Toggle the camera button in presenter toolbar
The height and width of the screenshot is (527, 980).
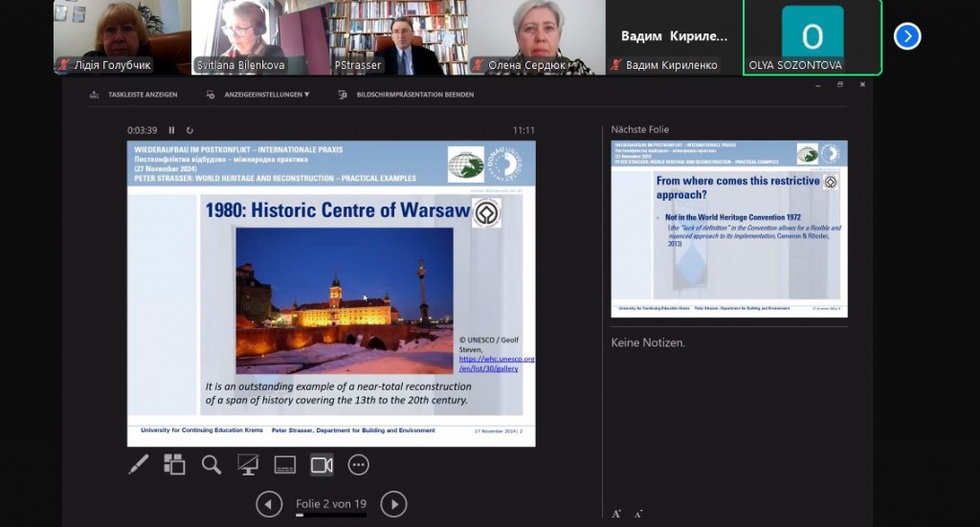pos(322,465)
